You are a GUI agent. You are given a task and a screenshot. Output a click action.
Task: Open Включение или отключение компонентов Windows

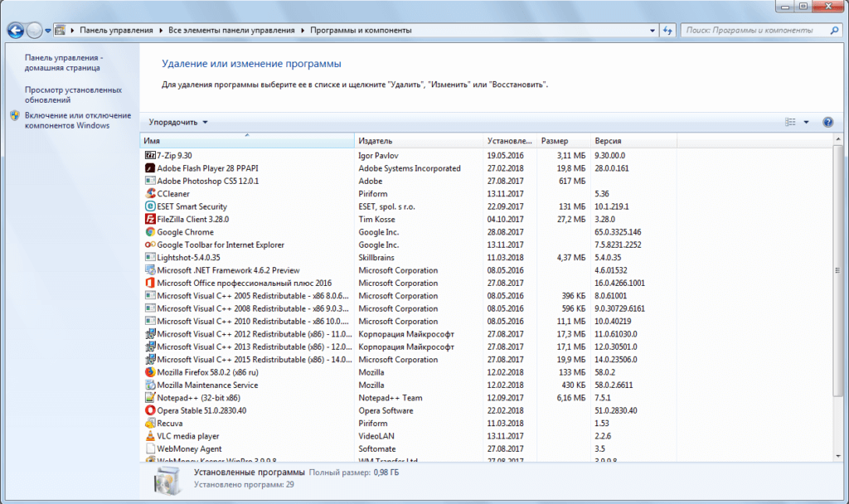(x=77, y=120)
